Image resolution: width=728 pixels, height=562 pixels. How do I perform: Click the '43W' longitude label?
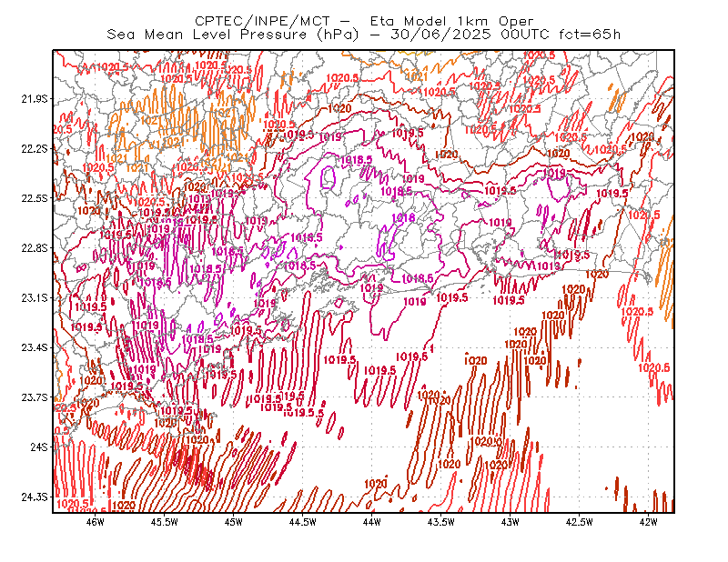[x=510, y=522]
